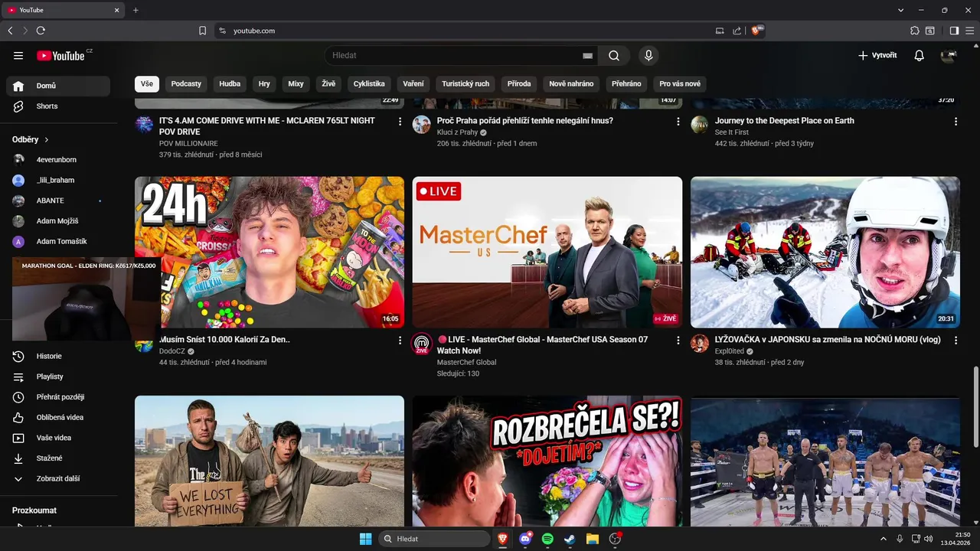Viewport: 980px width, 551px height.
Task: Open the account avatar menu
Action: click(949, 56)
